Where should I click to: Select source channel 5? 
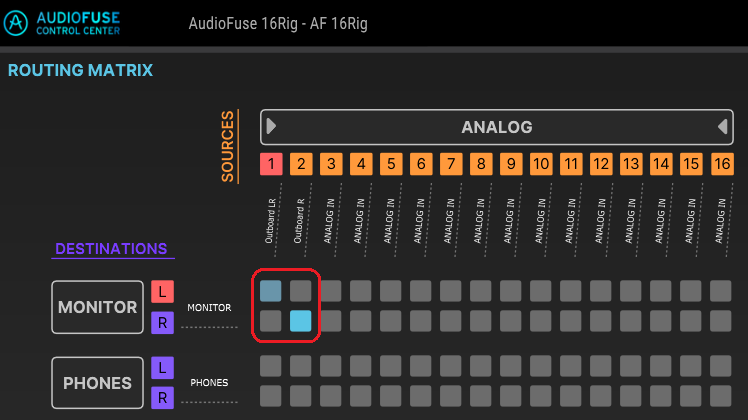(x=391, y=164)
